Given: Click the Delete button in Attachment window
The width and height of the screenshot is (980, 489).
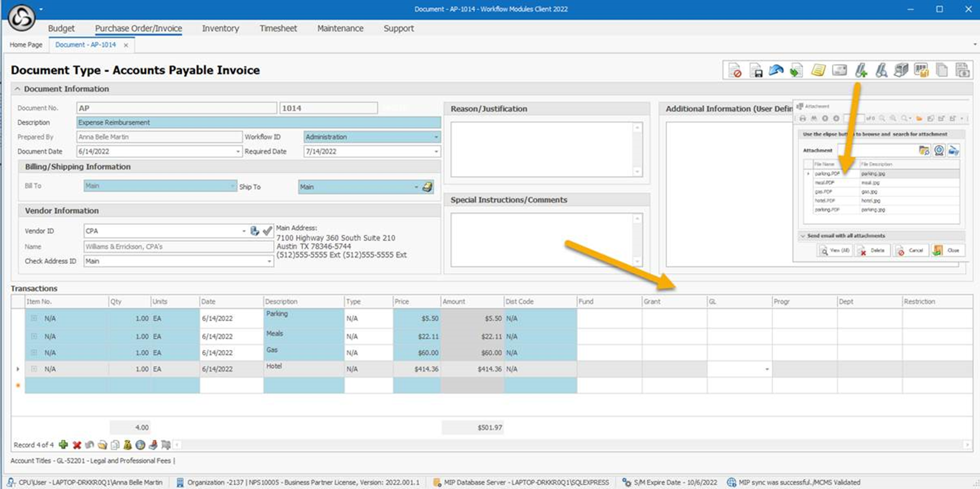Looking at the screenshot, I should point(872,251).
